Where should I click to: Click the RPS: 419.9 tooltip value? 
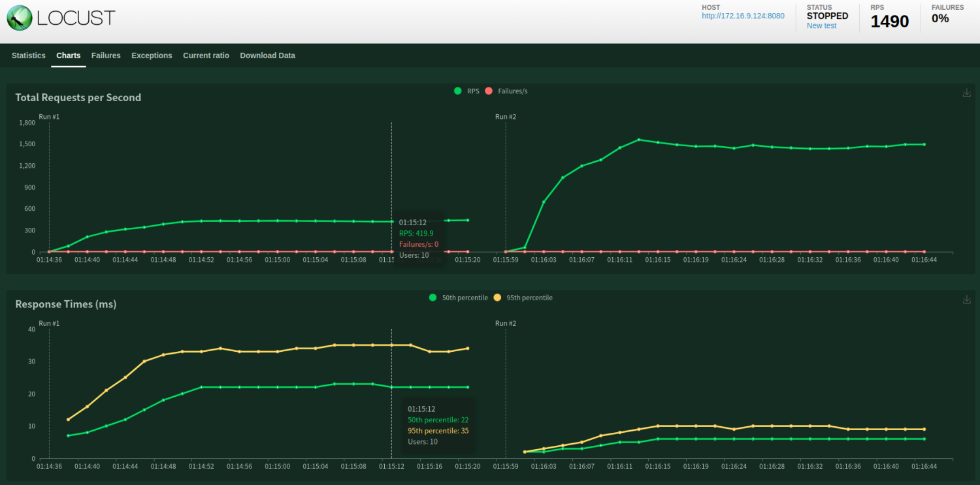pos(416,233)
